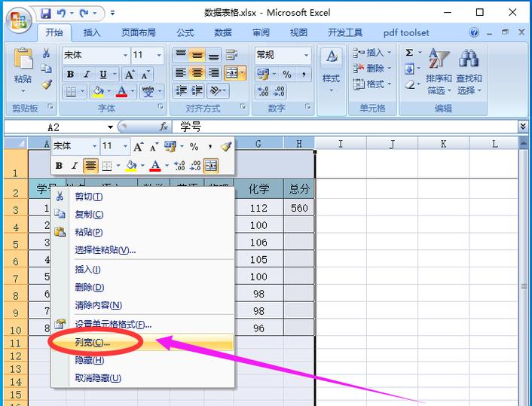Viewport: 532px width, 406px height.
Task: Click the Office button logo
Action: click(x=19, y=20)
